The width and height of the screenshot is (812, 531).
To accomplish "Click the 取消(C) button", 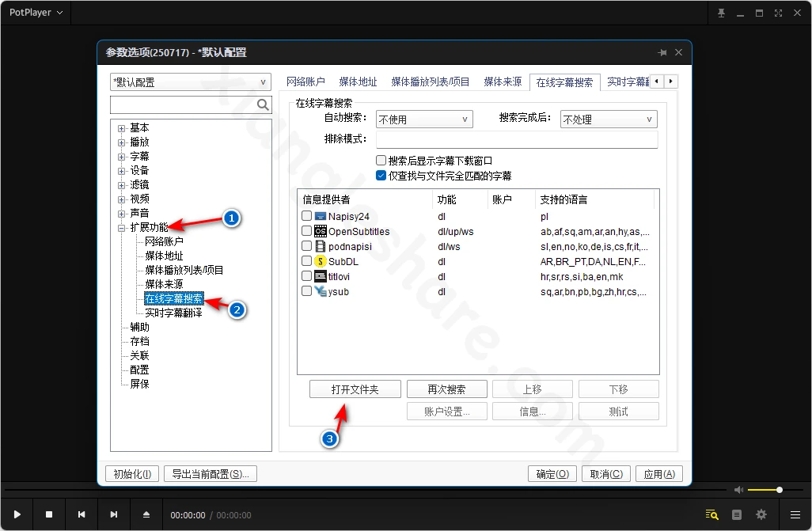I will click(x=606, y=474).
